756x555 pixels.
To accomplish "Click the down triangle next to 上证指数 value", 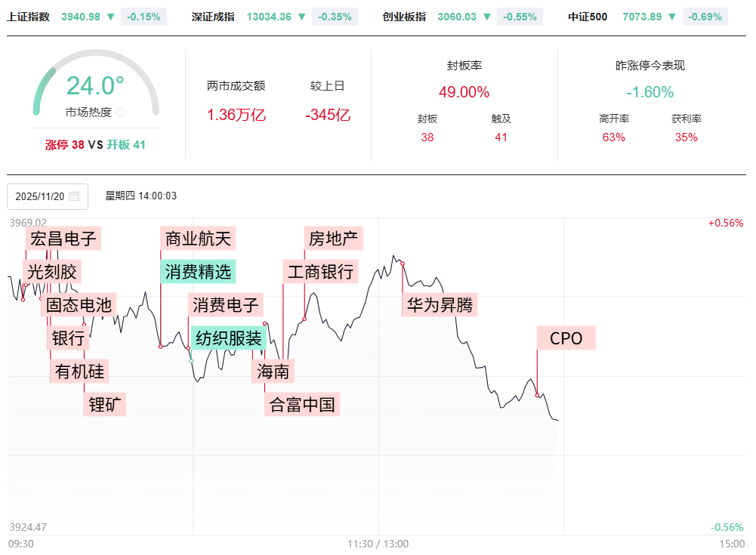I will [111, 17].
